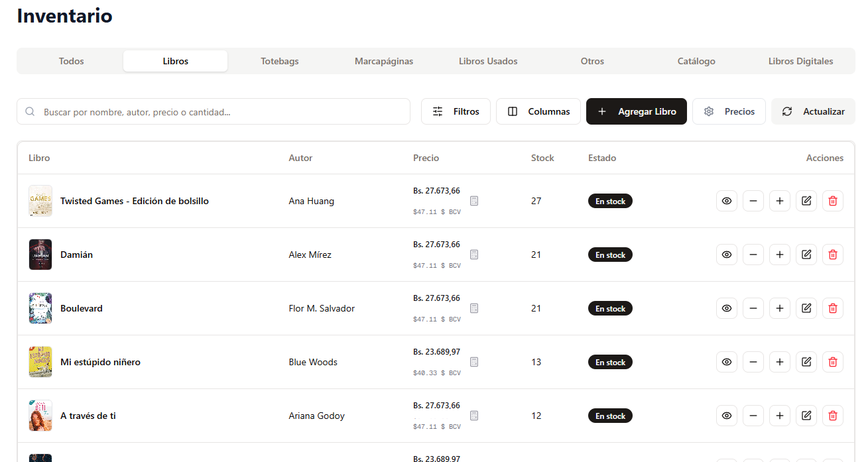Click the Autor column header
This screenshot has width=868, height=462.
[300, 158]
